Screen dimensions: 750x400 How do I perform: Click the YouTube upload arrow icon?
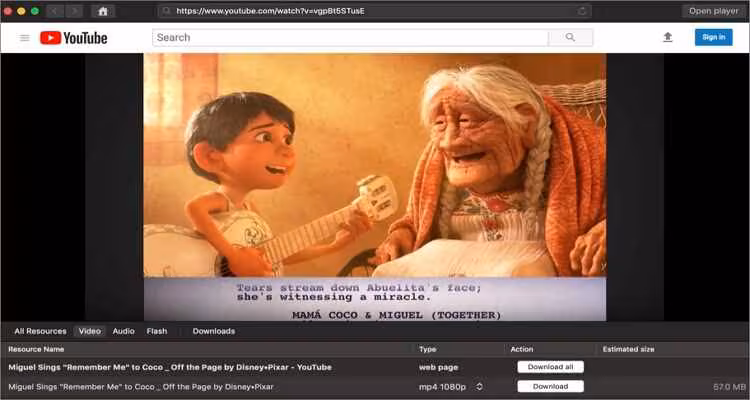[x=668, y=37]
